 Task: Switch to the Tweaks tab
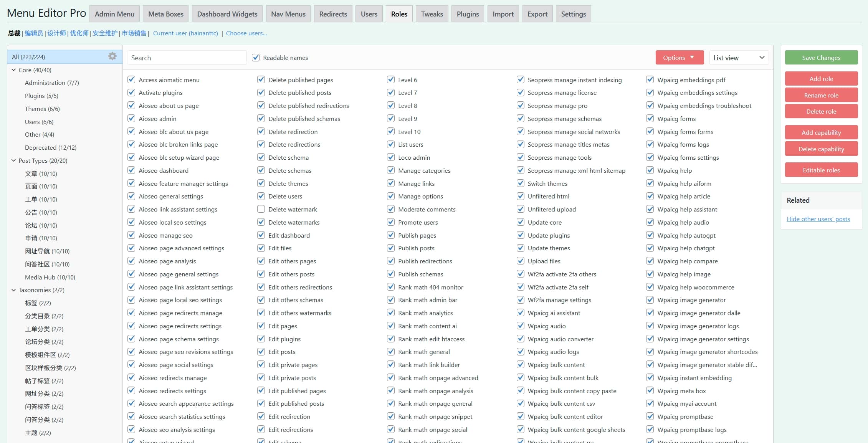pyautogui.click(x=432, y=14)
